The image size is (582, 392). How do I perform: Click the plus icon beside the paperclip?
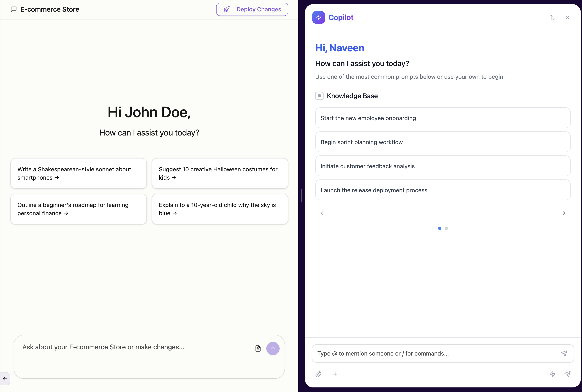[x=335, y=374]
